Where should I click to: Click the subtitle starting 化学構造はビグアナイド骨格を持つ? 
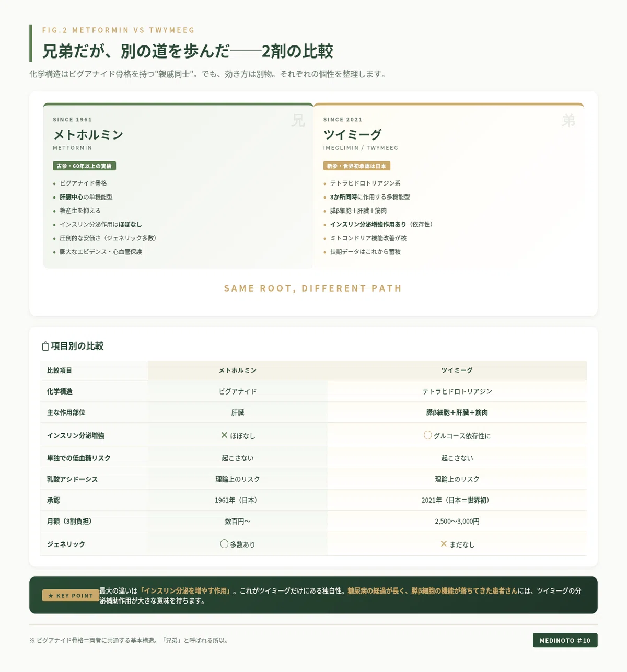(x=208, y=74)
